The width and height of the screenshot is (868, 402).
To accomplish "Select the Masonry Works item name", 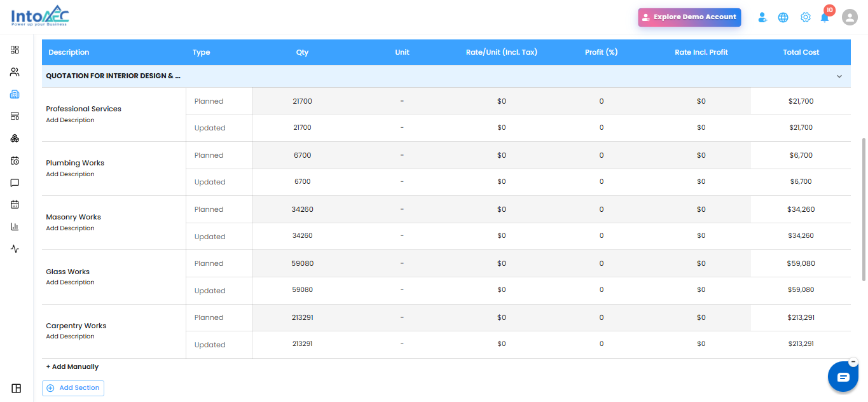I will click(x=73, y=217).
